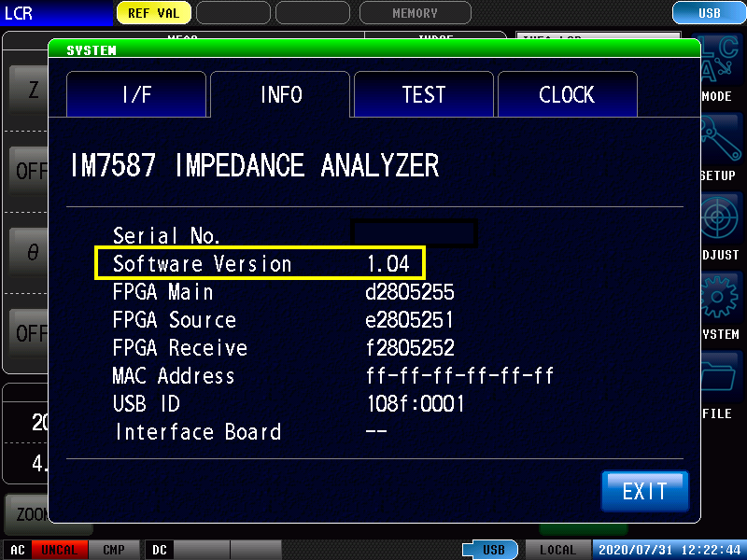Click the AC indicator in status bar

tap(17, 550)
